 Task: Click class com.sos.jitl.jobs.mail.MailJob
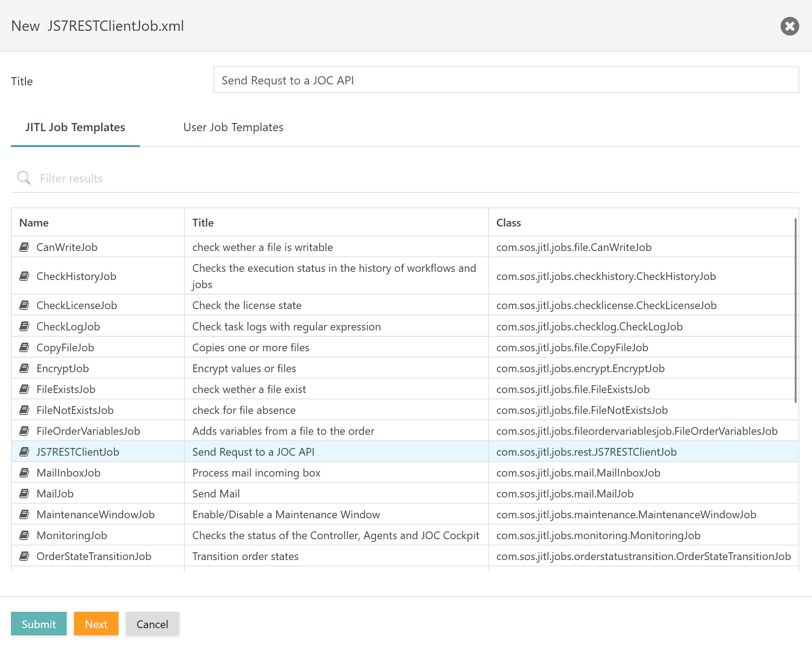click(x=565, y=493)
